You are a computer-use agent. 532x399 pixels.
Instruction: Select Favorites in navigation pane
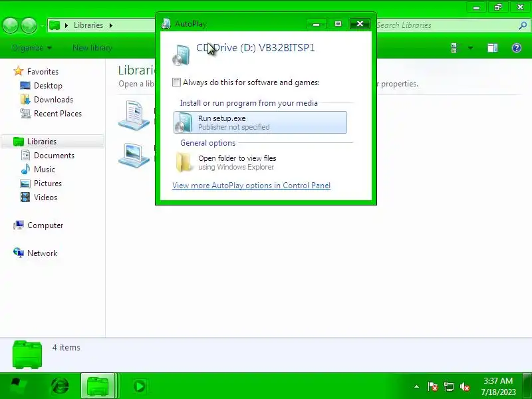point(43,72)
